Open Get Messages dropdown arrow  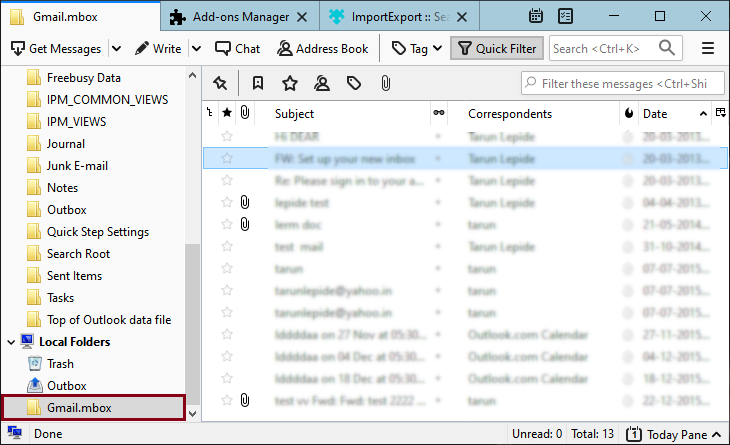(x=116, y=48)
